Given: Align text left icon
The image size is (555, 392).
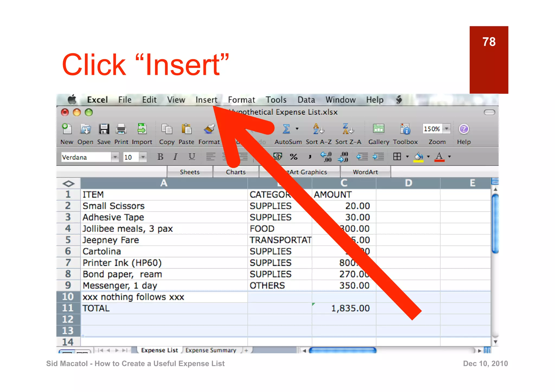Looking at the screenshot, I should (x=211, y=157).
